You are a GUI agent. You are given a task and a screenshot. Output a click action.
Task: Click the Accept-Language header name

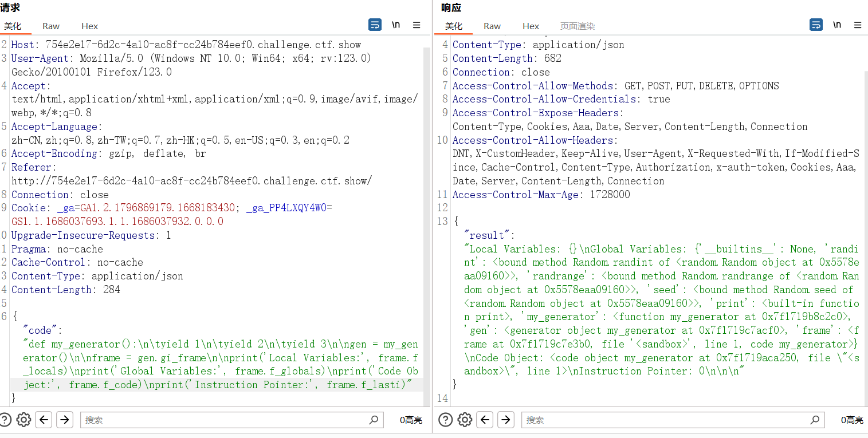tap(56, 127)
